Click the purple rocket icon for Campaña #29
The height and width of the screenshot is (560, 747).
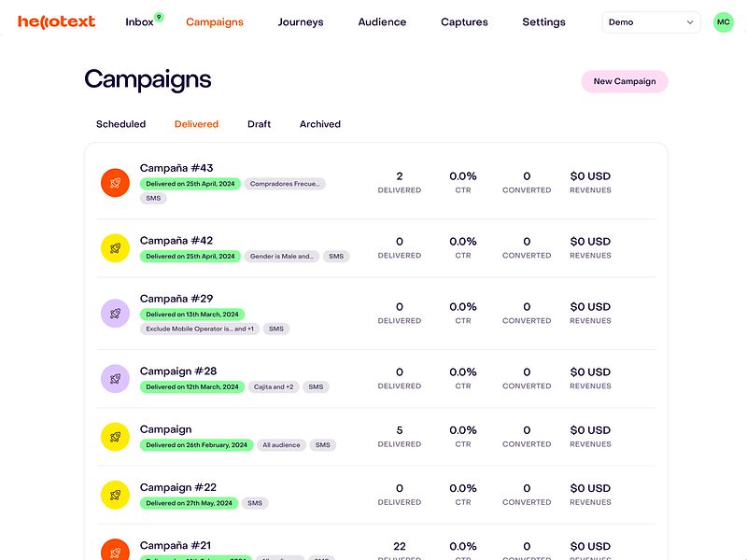point(115,313)
